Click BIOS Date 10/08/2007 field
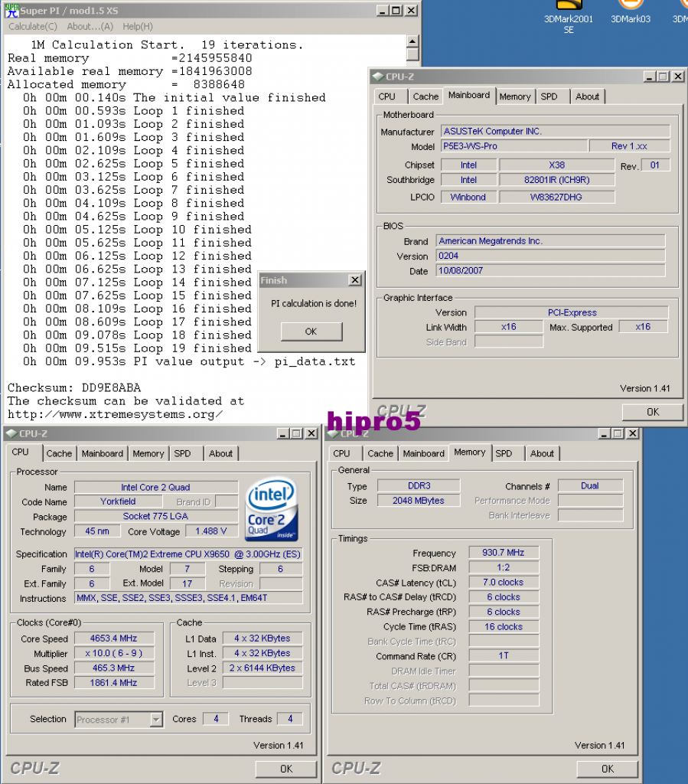 (x=550, y=270)
